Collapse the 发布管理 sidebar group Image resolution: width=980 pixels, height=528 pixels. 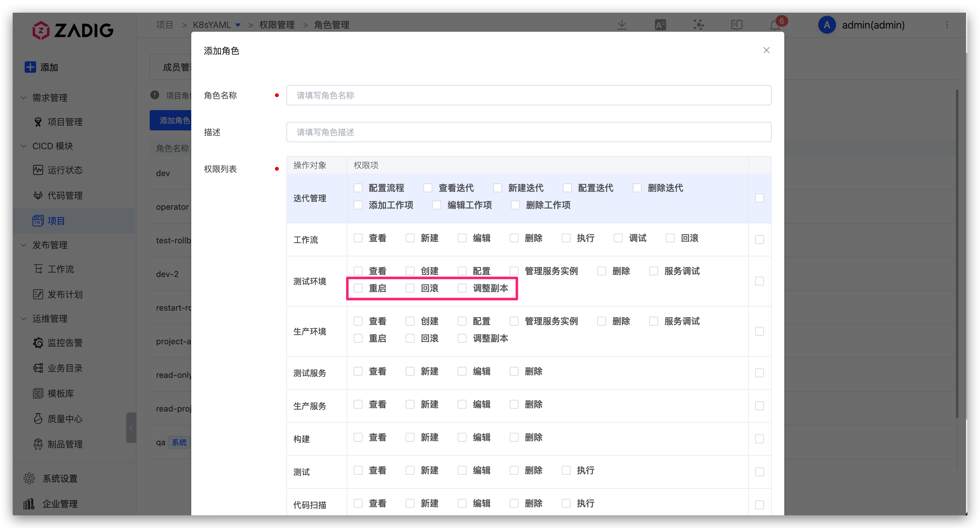pos(23,245)
